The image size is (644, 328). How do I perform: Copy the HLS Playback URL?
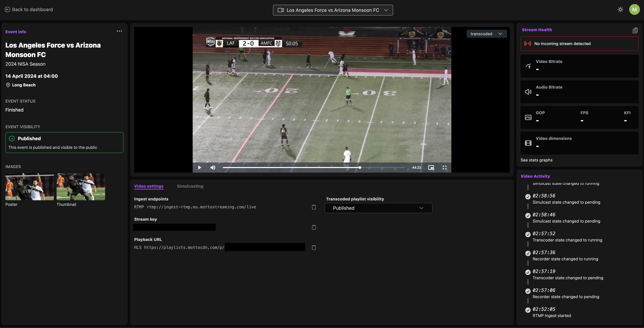click(x=314, y=248)
